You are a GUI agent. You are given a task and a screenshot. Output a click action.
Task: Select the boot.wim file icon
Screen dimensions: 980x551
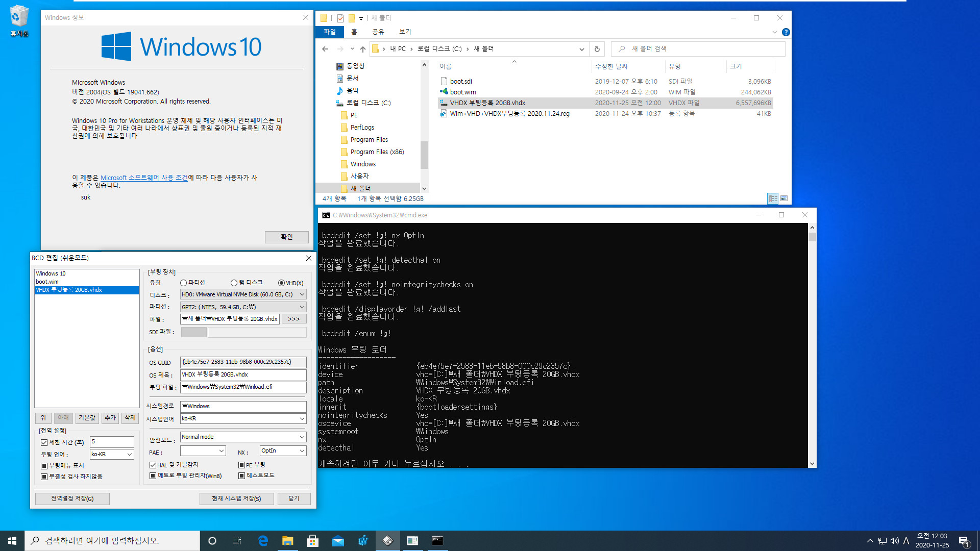click(x=444, y=92)
